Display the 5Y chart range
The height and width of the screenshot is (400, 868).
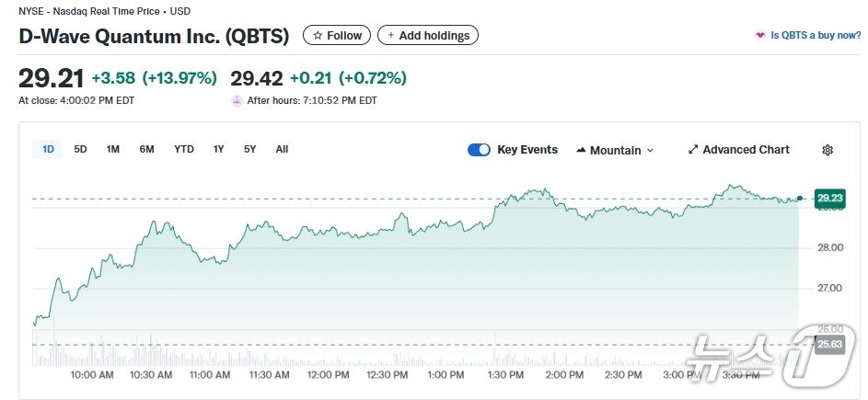point(249,149)
